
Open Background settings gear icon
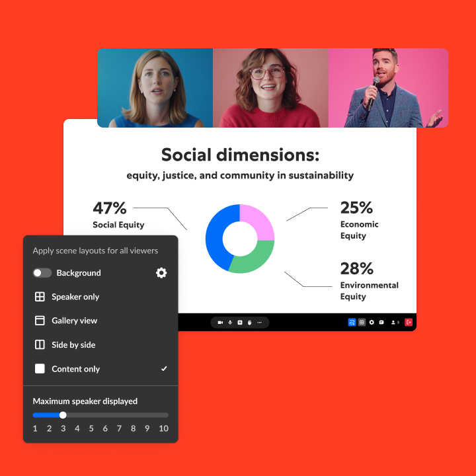tap(161, 273)
